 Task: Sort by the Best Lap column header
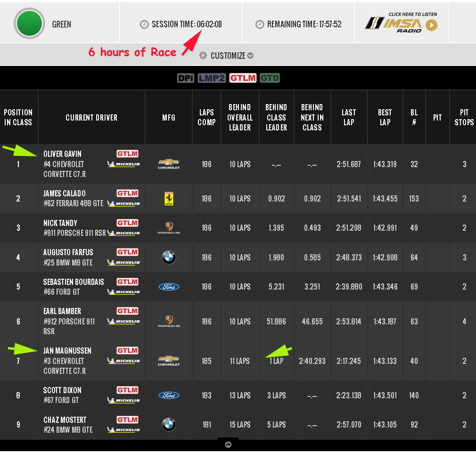pos(385,117)
